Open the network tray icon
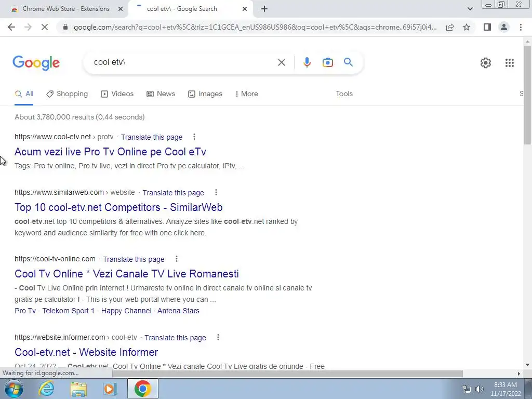532x399 pixels. click(467, 389)
